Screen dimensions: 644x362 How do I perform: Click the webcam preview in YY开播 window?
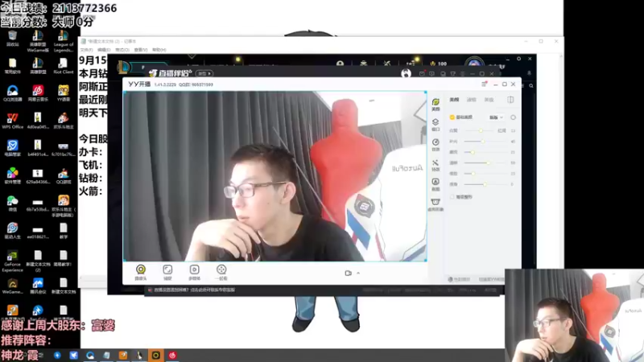coord(275,176)
